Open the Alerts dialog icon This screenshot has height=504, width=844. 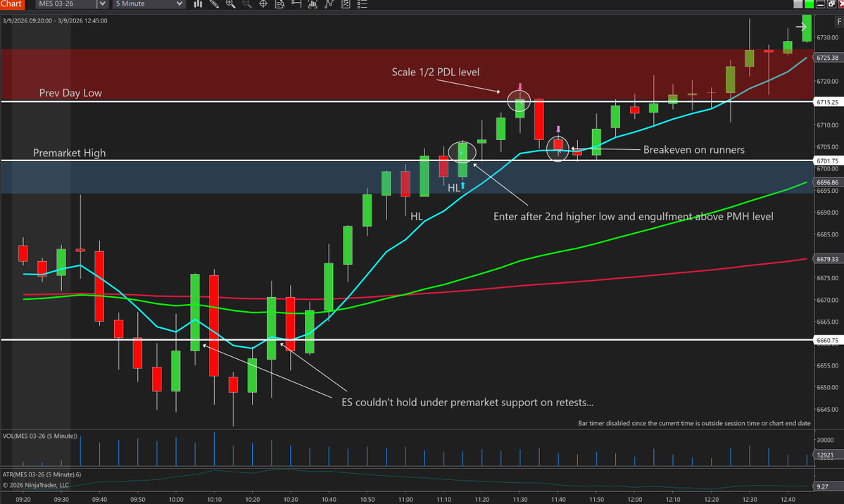(x=298, y=4)
